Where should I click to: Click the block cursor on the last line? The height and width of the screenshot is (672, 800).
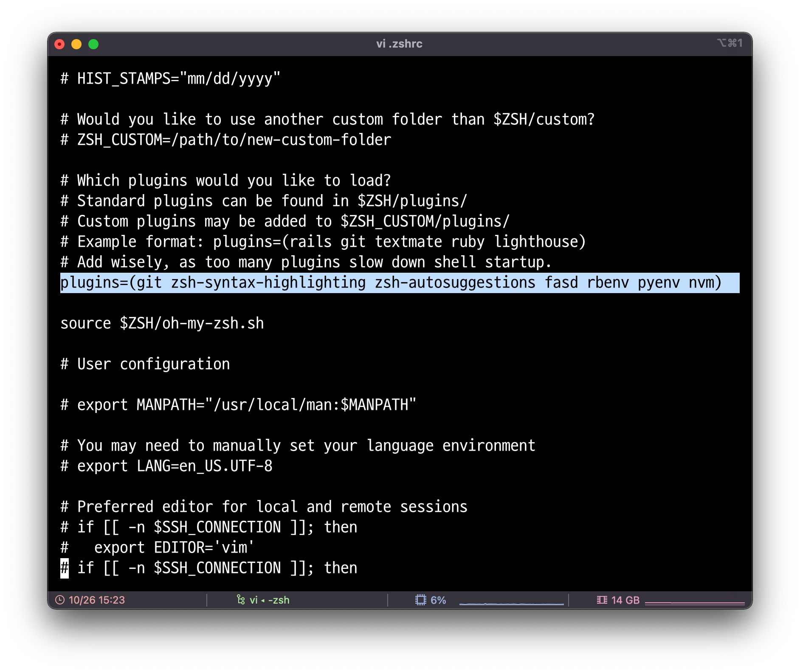[x=65, y=568]
